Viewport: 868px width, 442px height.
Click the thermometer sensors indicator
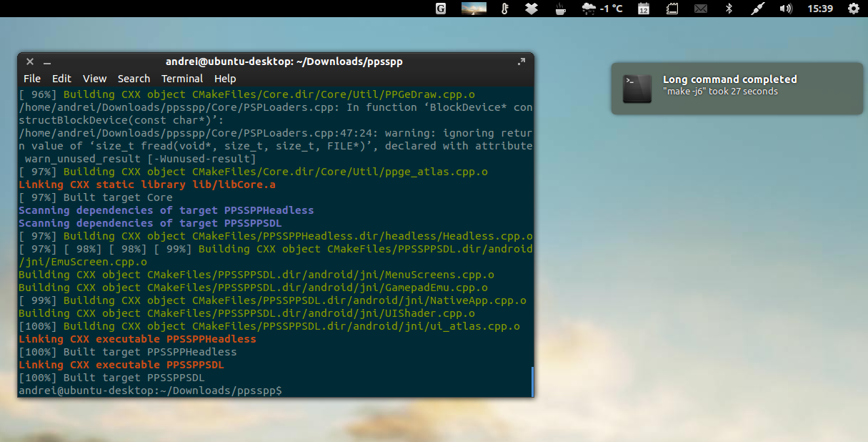[x=504, y=9]
